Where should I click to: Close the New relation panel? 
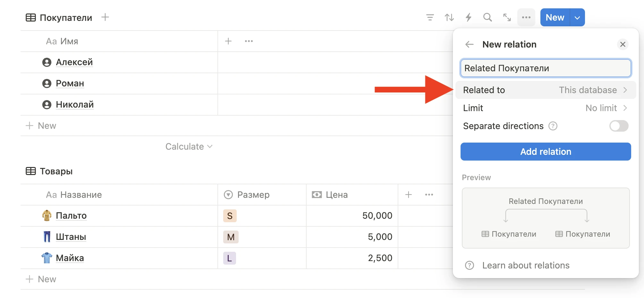[623, 44]
